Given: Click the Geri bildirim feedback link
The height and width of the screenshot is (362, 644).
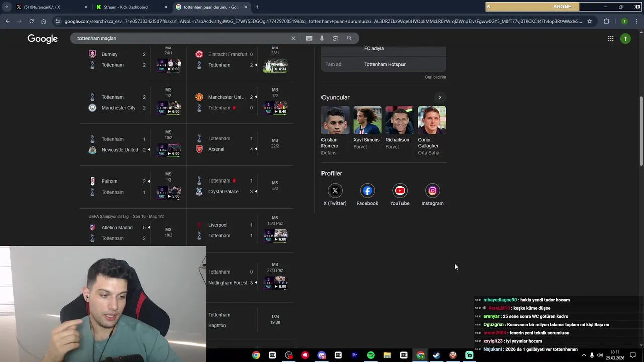Looking at the screenshot, I should [x=435, y=77].
